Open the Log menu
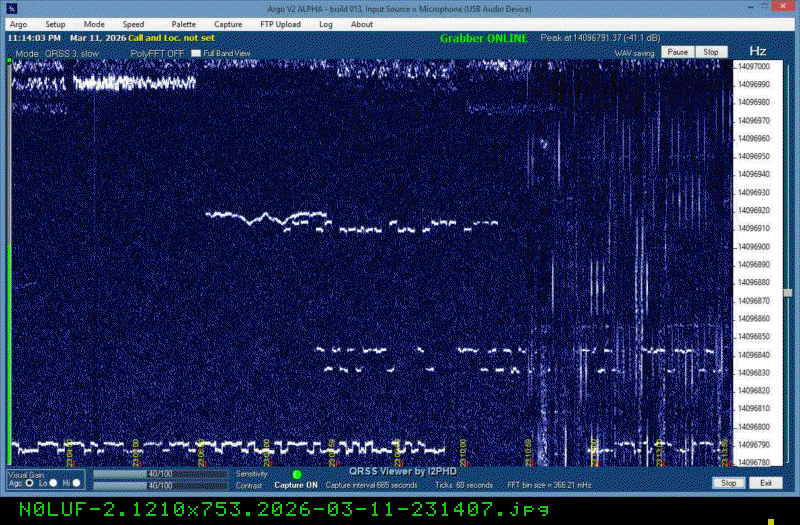Image resolution: width=800 pixels, height=525 pixels. tap(326, 24)
